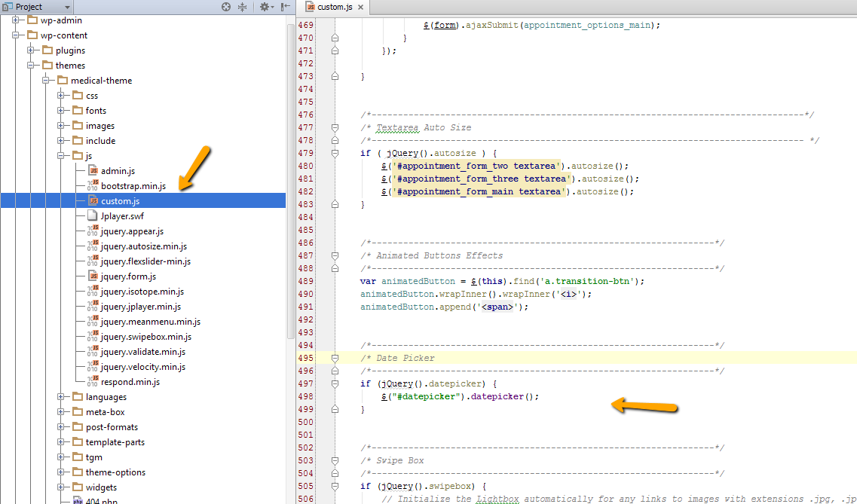
Task: Select jquery.velocity.min.js file
Action: [x=143, y=367]
